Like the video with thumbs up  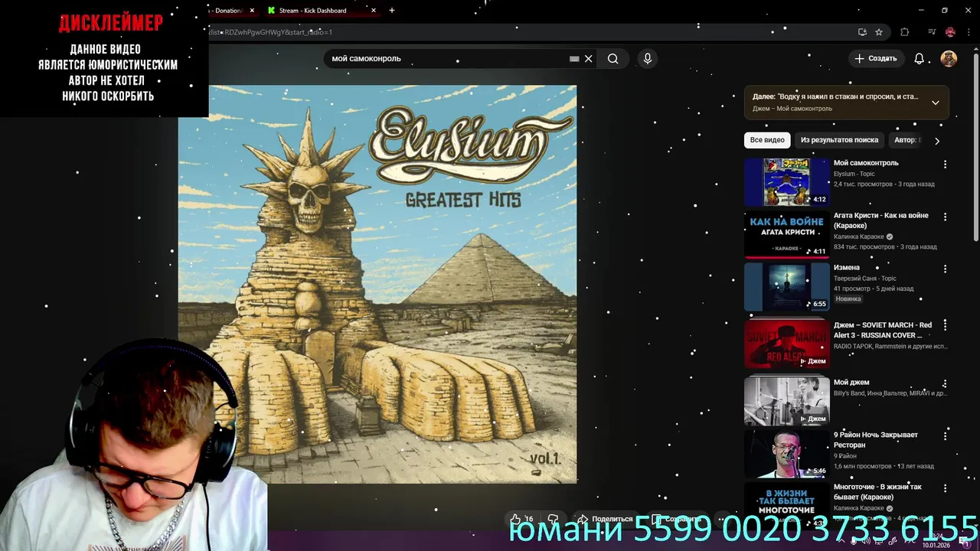pos(521,519)
